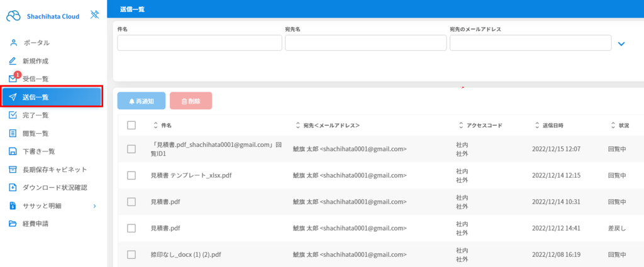The height and width of the screenshot is (267, 644).
Task: Select 送信一覧 in the sidebar
Action: tap(52, 97)
